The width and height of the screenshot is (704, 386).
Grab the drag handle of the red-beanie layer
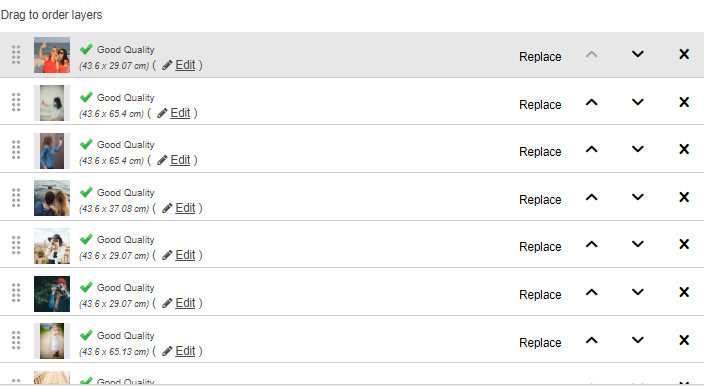16,293
